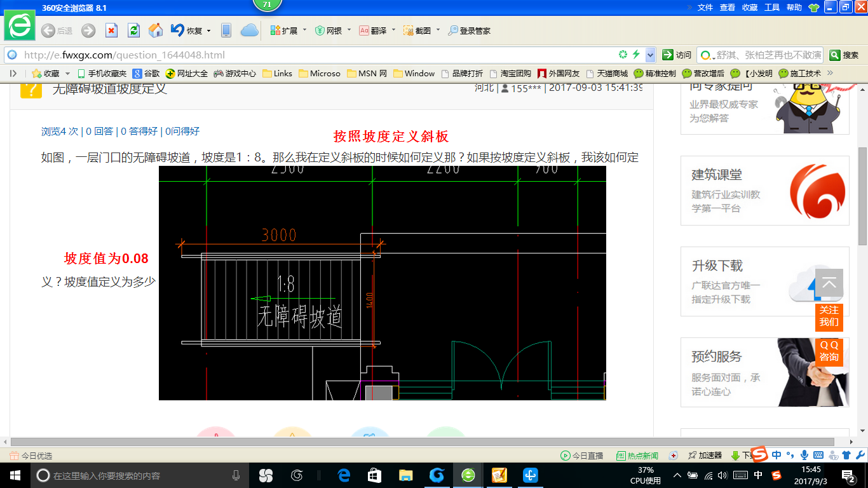
Task: Expand the 收藏 bookmarks dropdown arrow
Action: click(68, 74)
